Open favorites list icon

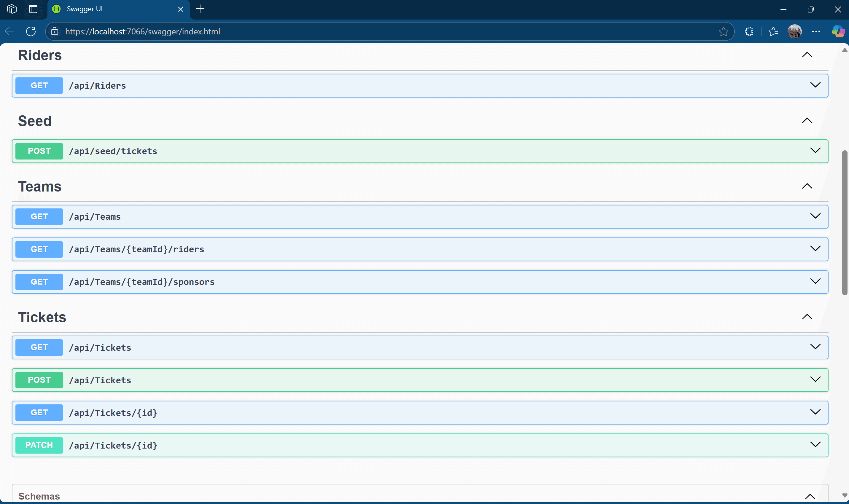click(x=773, y=32)
